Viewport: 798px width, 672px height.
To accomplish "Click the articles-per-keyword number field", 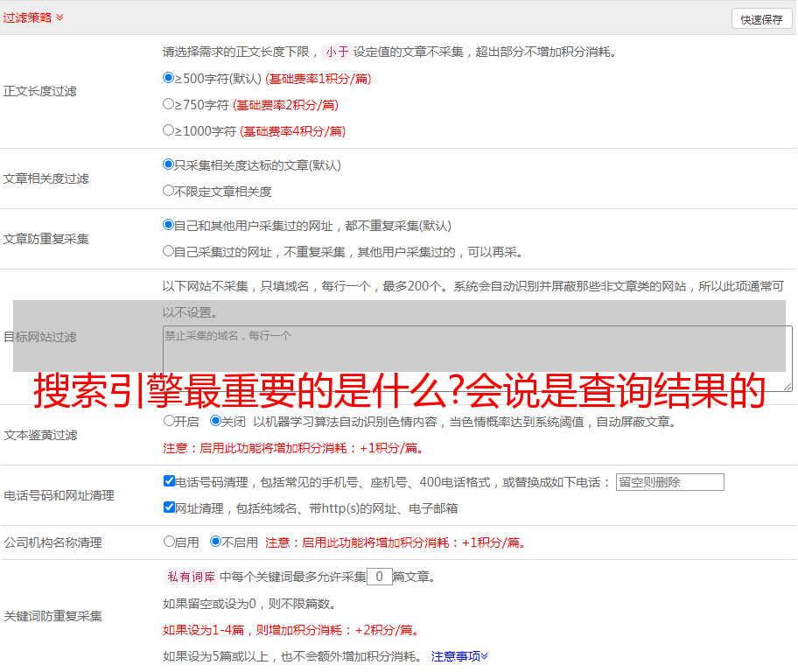I will pos(380,577).
